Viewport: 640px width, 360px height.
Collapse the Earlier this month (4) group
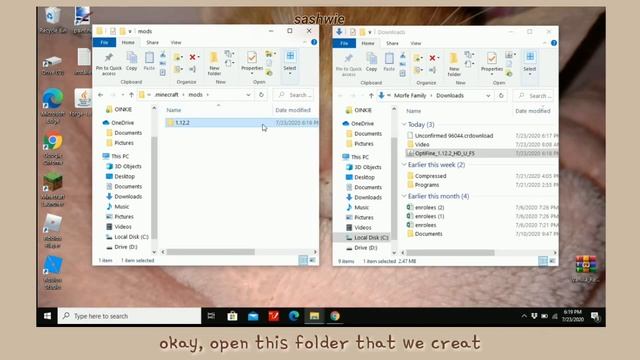point(404,196)
